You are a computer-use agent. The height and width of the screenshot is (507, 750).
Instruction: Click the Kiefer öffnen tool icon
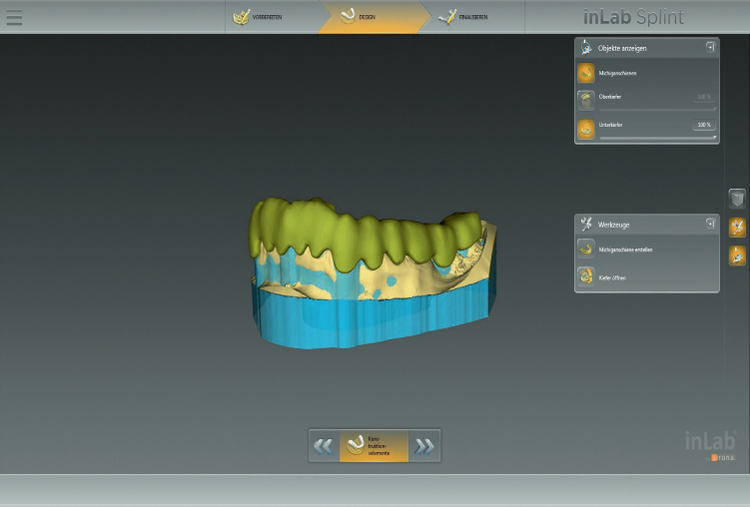pyautogui.click(x=586, y=275)
